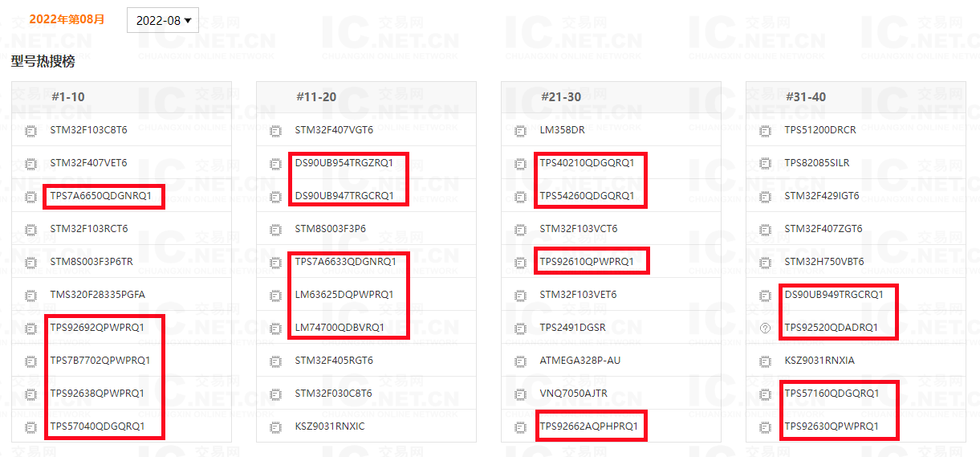Open part STM32F407VET6 in first column

(88, 163)
